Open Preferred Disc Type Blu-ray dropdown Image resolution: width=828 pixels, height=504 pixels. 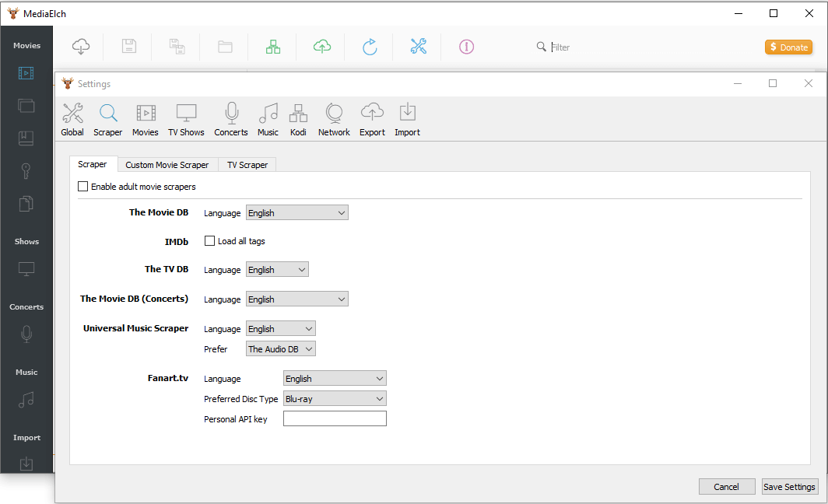tap(335, 398)
